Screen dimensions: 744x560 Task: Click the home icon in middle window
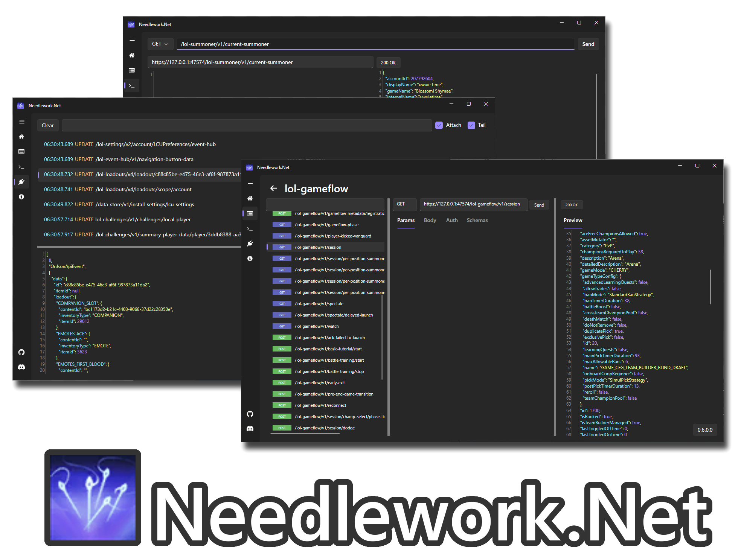click(21, 137)
